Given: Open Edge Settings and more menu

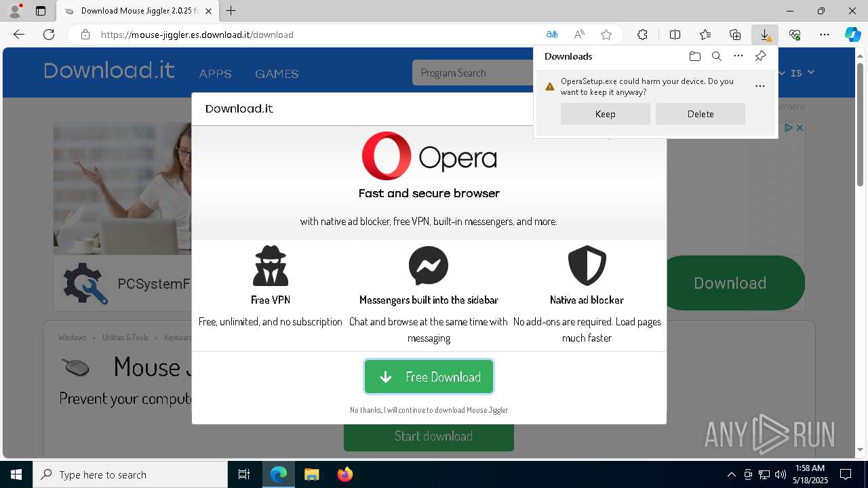Looking at the screenshot, I should (x=825, y=35).
